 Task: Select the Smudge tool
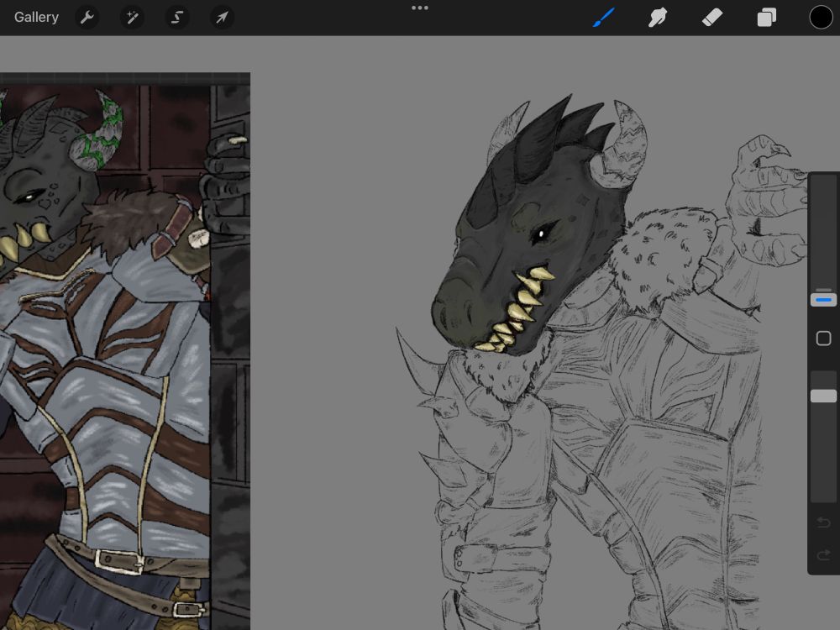tap(658, 17)
